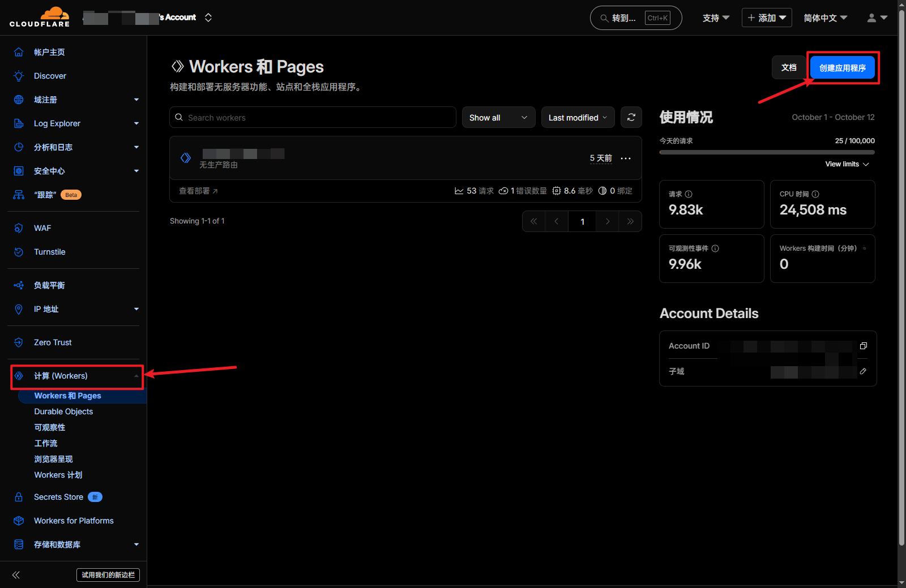Open WAF from the shield icon
This screenshot has height=588, width=906.
[x=19, y=228]
